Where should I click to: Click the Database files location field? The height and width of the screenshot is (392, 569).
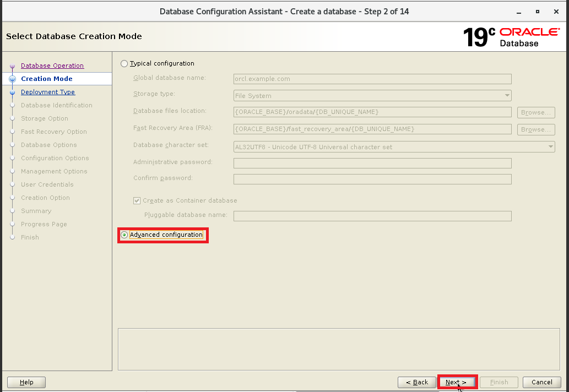pos(372,112)
